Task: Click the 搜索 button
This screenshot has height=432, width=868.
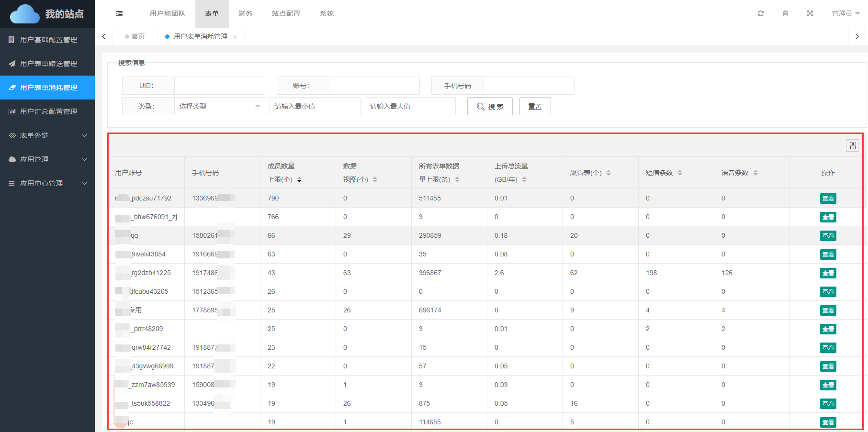Action: click(x=490, y=106)
